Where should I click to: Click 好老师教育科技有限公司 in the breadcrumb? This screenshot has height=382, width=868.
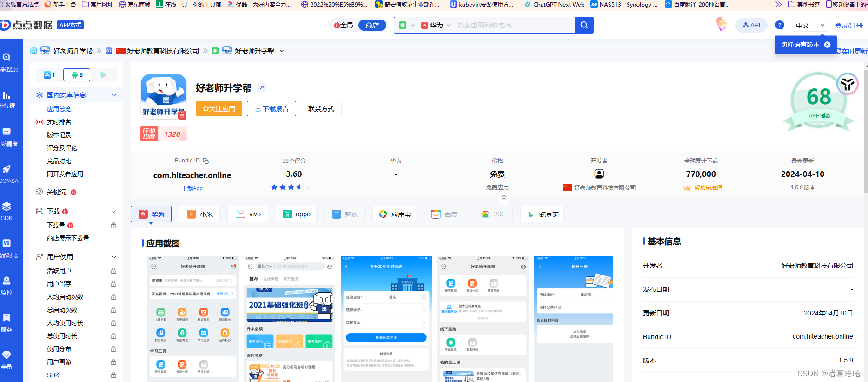(163, 51)
